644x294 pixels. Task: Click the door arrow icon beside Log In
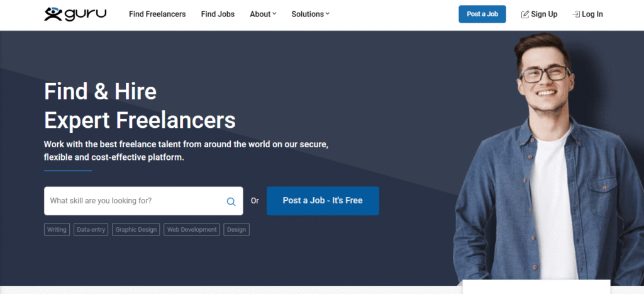coord(575,14)
